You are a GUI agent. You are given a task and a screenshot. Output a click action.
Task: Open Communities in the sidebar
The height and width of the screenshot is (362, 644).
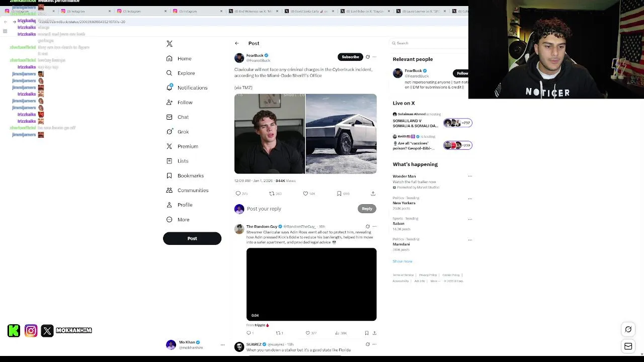(x=187, y=190)
